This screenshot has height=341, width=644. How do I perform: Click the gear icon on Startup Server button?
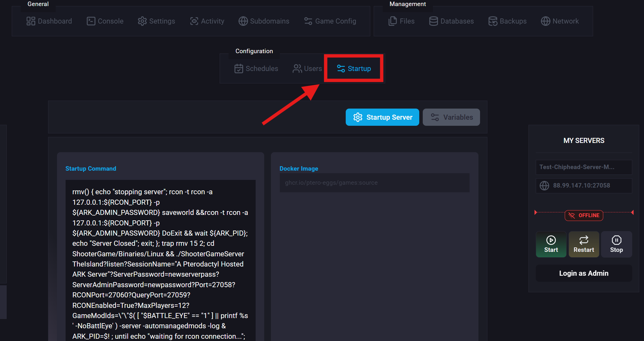(358, 117)
